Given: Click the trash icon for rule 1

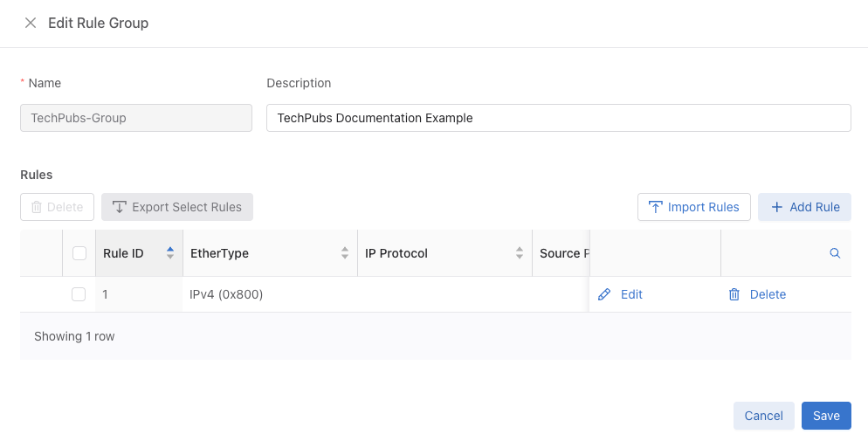Looking at the screenshot, I should [x=734, y=294].
